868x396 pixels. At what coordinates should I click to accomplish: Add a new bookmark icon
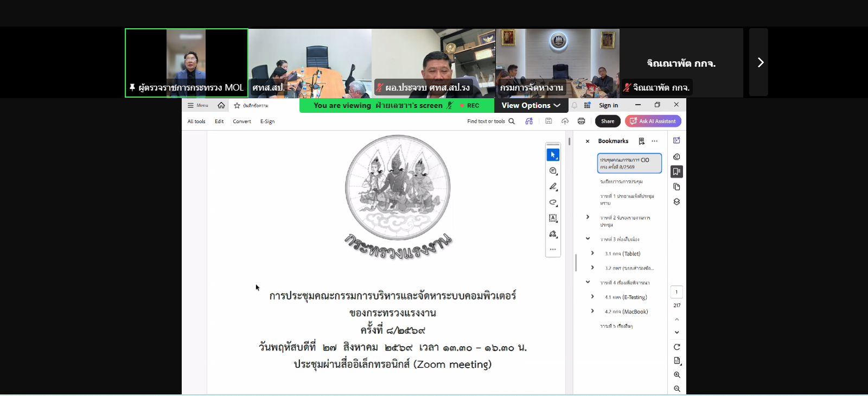[642, 141]
